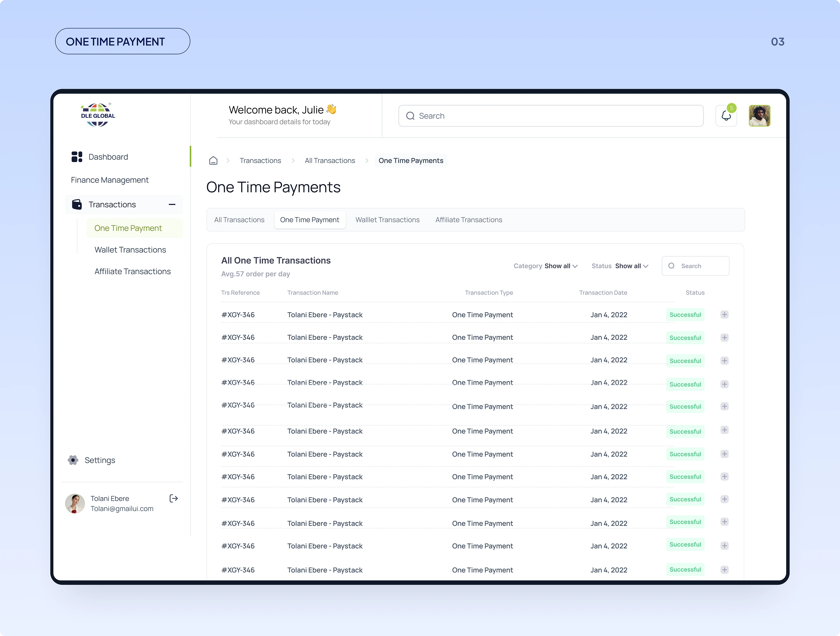Select the All Transactions tab
The height and width of the screenshot is (636, 840).
[239, 220]
